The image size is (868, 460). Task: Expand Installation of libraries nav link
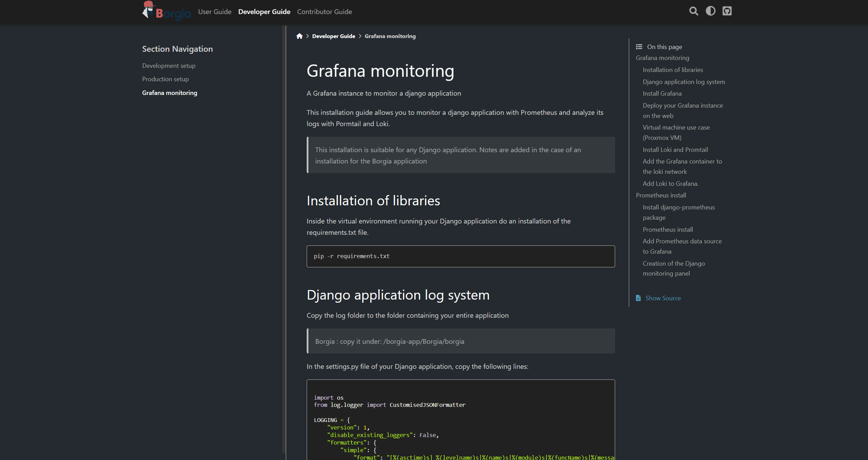(x=673, y=70)
